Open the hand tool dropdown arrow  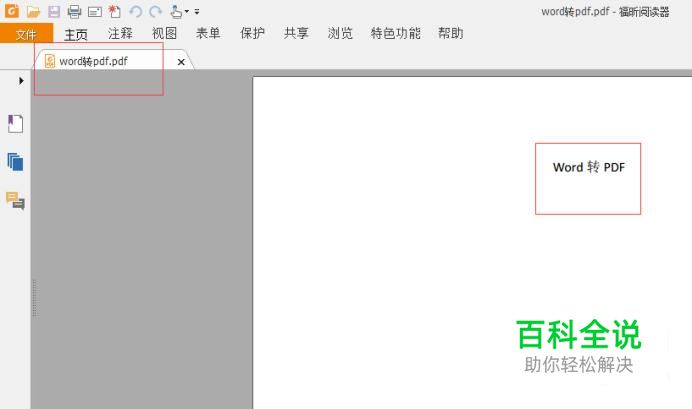pos(187,11)
